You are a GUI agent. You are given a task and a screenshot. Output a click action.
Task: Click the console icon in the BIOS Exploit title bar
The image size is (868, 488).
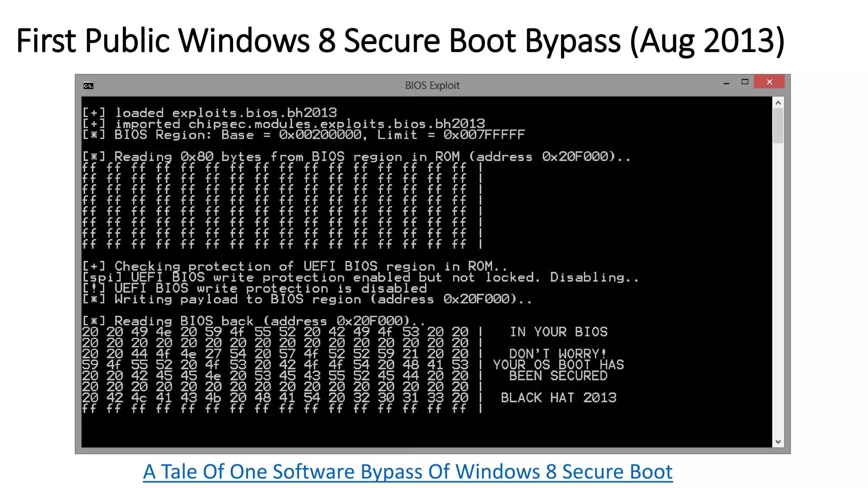click(x=88, y=86)
